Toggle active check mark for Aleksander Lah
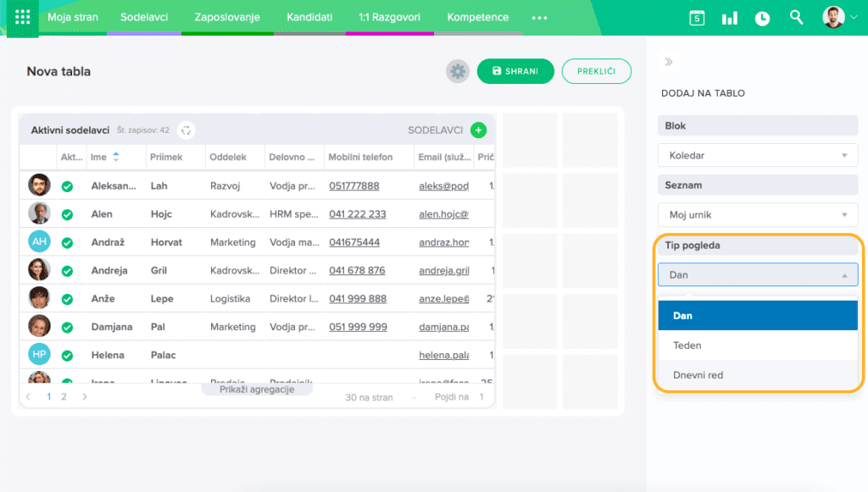 (67, 186)
